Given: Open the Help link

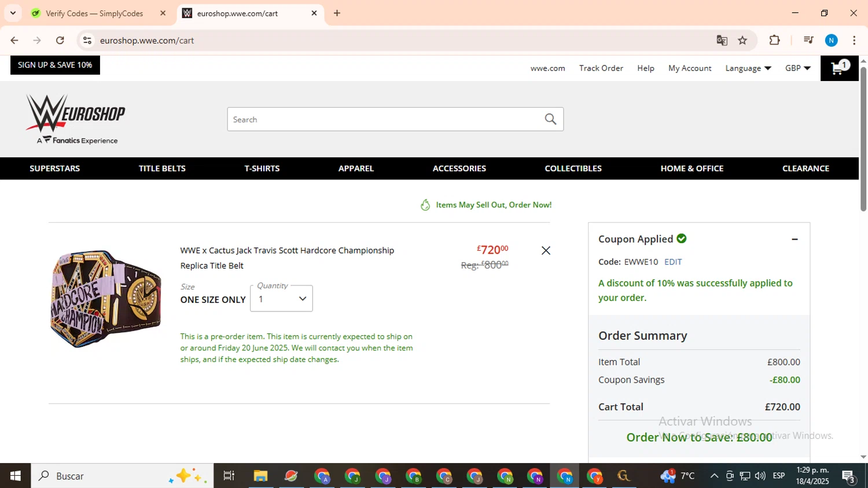Looking at the screenshot, I should tap(645, 68).
